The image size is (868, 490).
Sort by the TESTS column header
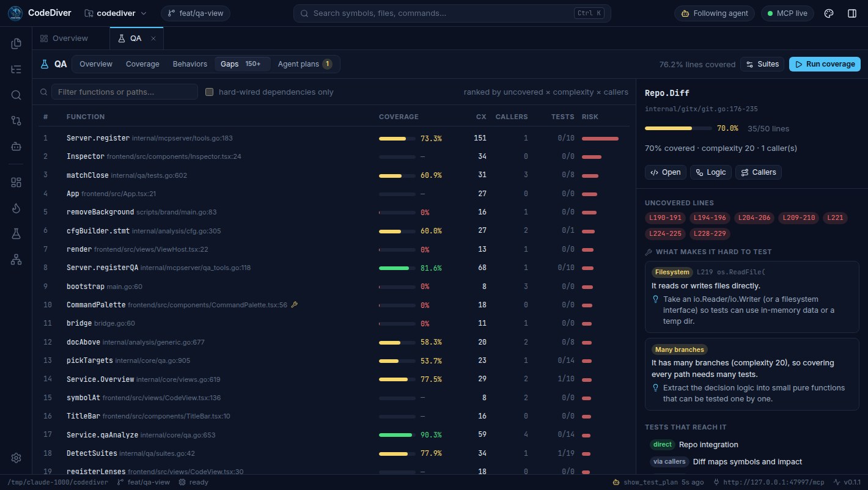coord(563,117)
